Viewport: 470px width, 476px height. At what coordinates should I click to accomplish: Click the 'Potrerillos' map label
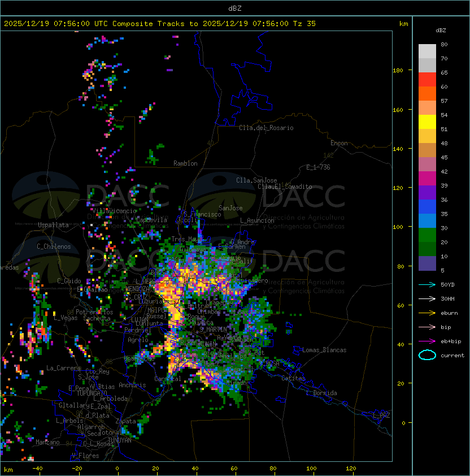pyautogui.click(x=94, y=312)
